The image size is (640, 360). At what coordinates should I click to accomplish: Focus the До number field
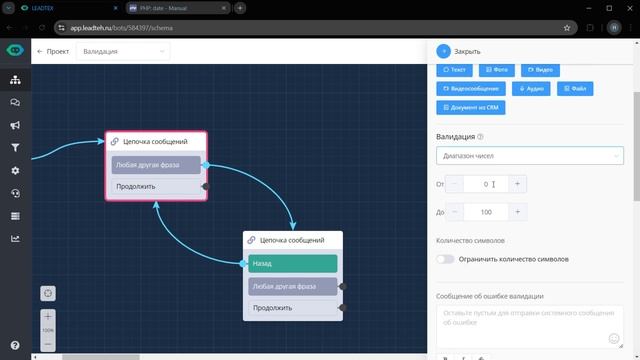[486, 212]
